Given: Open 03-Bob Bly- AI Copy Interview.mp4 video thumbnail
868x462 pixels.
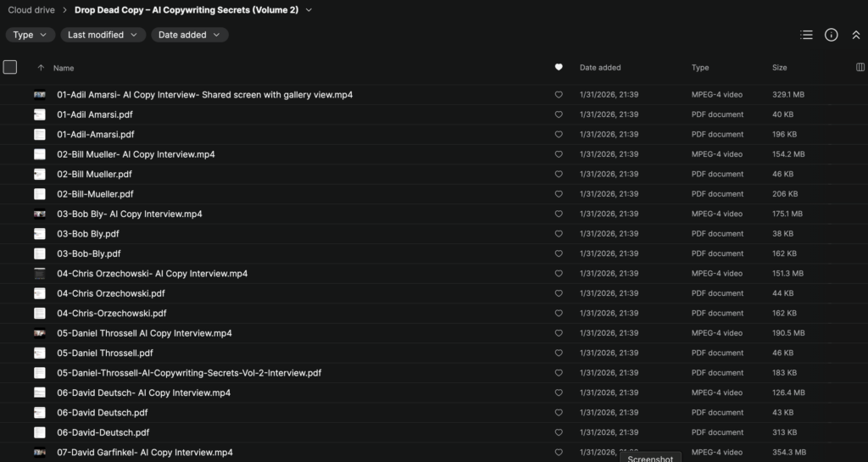Looking at the screenshot, I should [40, 214].
